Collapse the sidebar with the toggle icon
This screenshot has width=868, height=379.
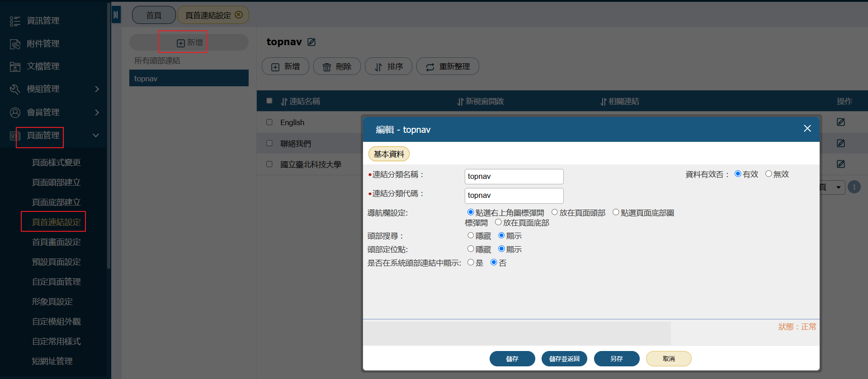(116, 14)
